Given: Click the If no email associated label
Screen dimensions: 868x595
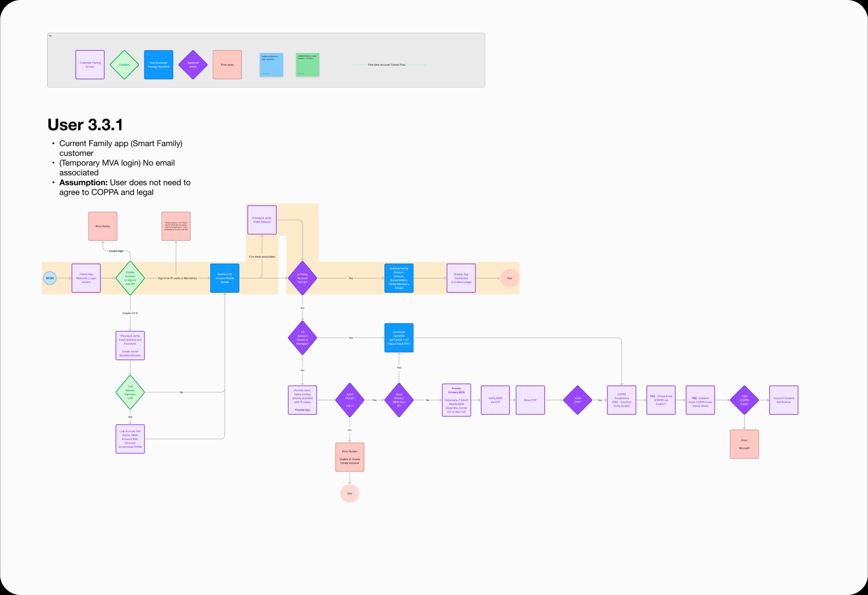Looking at the screenshot, I should (262, 257).
